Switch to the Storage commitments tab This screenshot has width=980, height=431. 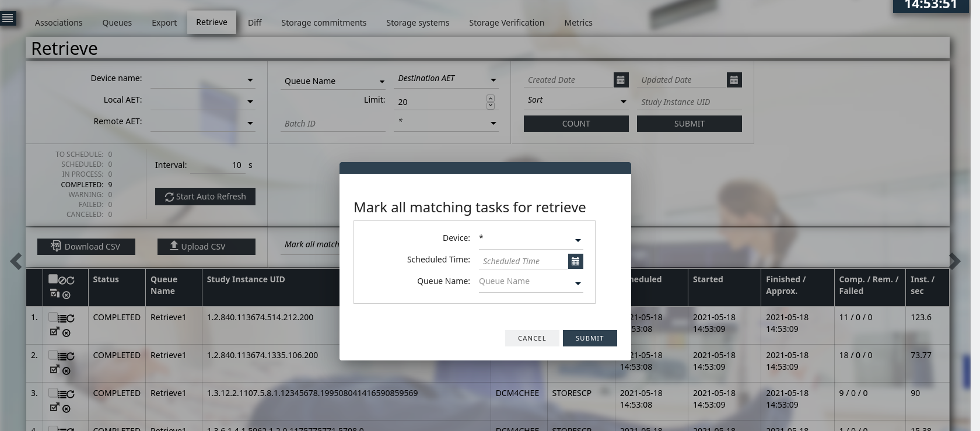[324, 23]
